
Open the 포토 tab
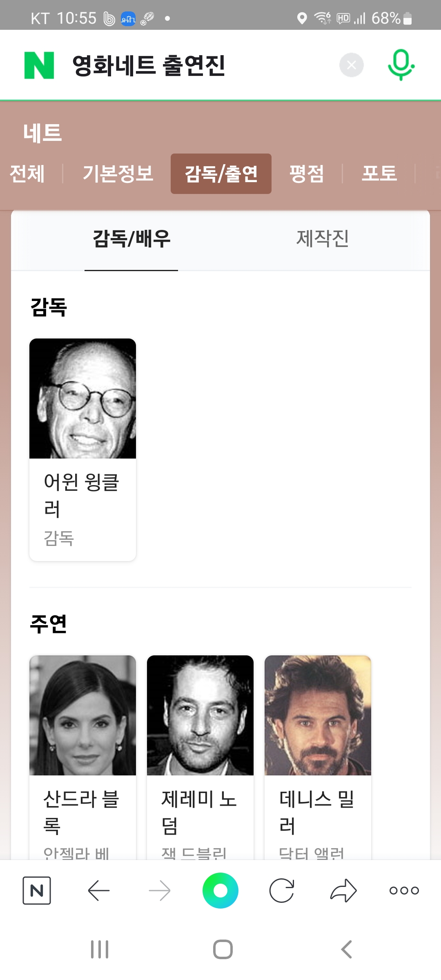(x=379, y=174)
